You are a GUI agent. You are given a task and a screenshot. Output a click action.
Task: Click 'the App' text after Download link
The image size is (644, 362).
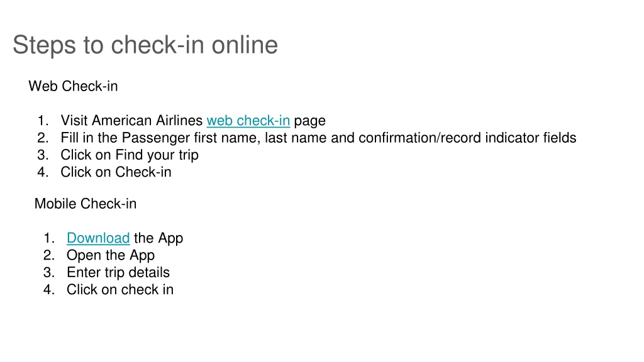click(158, 238)
